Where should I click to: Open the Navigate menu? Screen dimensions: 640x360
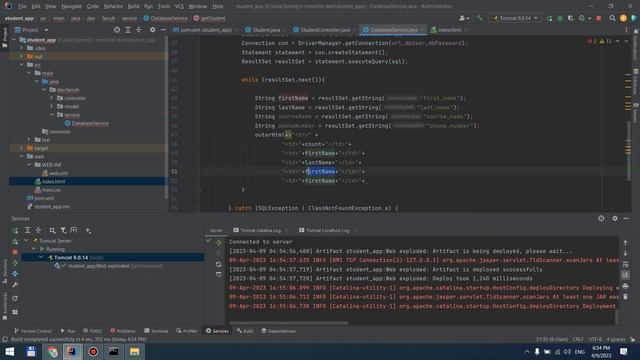[71, 6]
